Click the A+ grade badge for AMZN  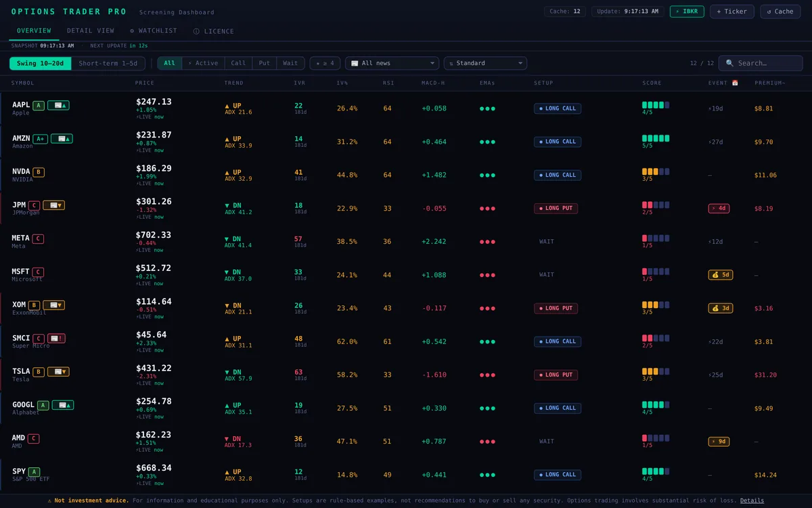point(40,138)
